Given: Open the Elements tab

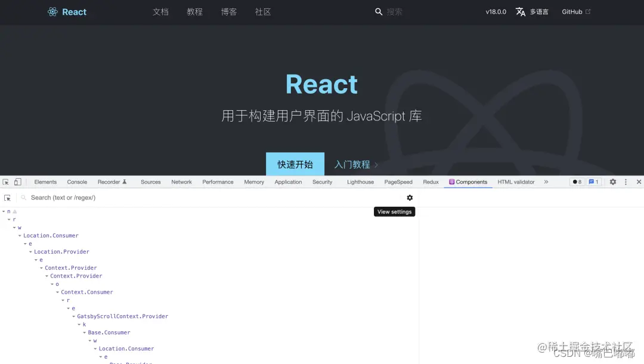Looking at the screenshot, I should [x=45, y=182].
